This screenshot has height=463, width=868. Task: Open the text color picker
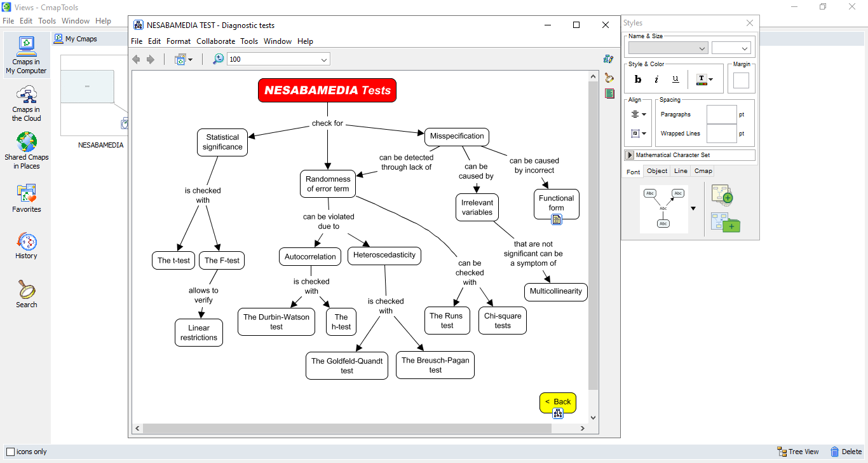(x=704, y=79)
